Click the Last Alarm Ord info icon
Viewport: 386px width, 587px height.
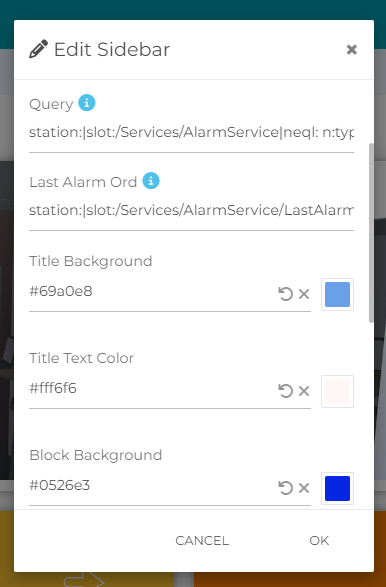(151, 181)
